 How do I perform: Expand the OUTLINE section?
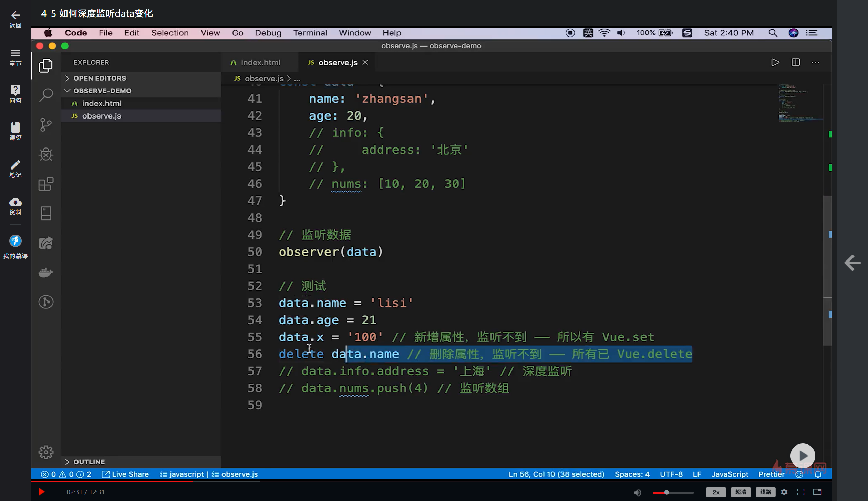click(89, 462)
